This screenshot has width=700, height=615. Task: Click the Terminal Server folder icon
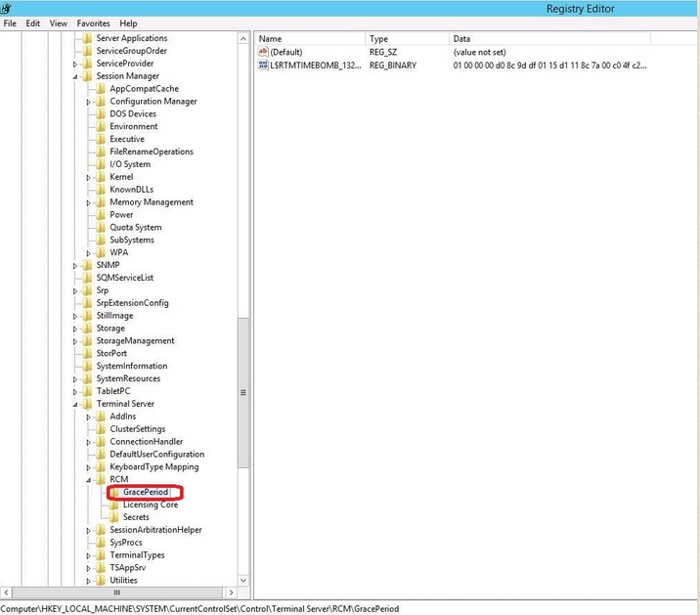coord(88,404)
